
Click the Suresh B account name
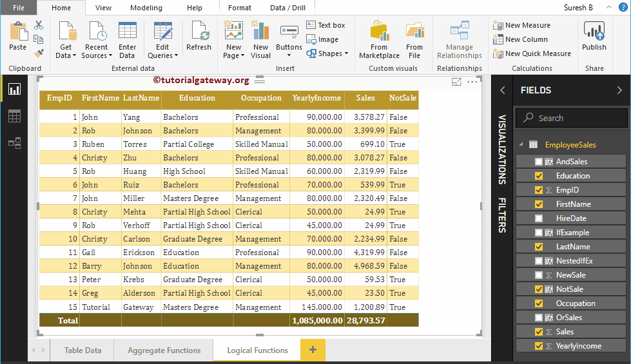click(x=578, y=8)
